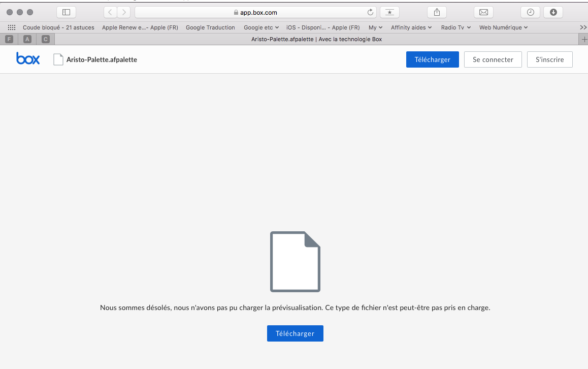
Task: Click the file icon beside Aristo-Palette.afpalette
Action: [x=58, y=59]
